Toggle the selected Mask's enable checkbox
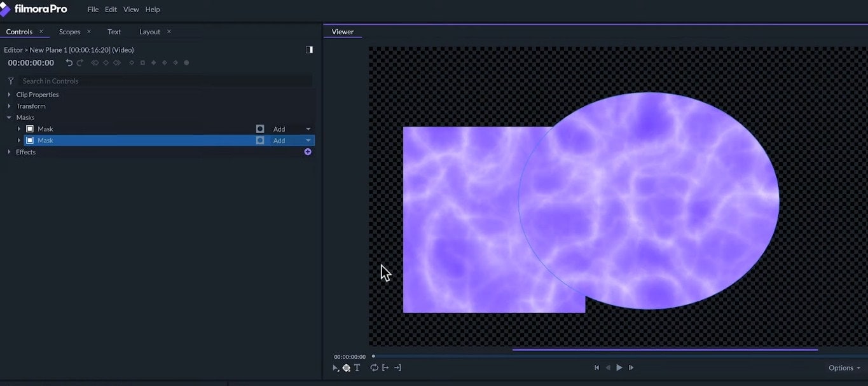 coord(29,141)
